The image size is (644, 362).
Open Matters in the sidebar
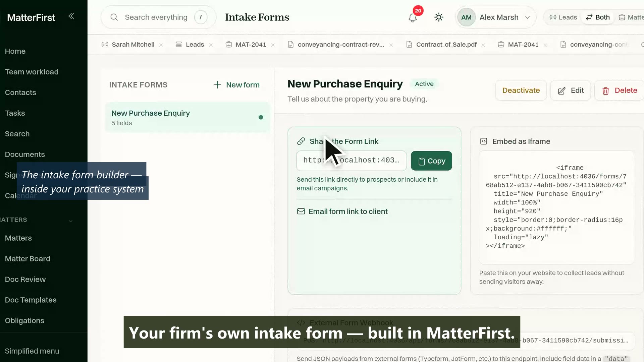18,238
